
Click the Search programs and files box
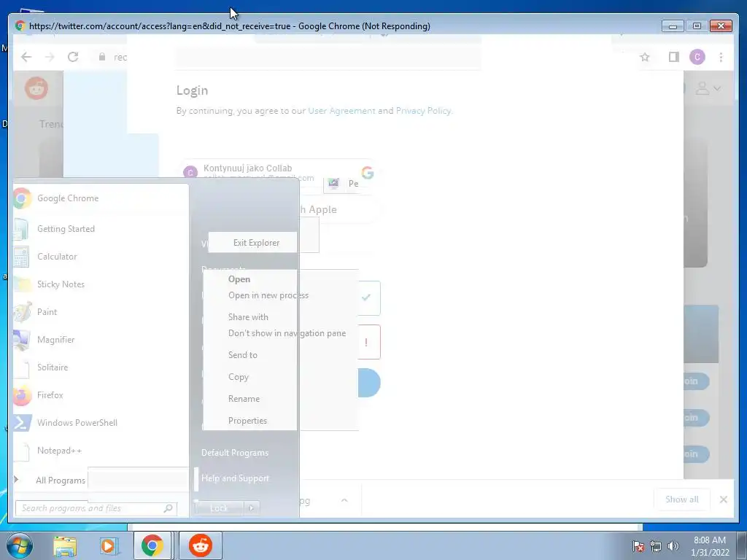point(96,508)
